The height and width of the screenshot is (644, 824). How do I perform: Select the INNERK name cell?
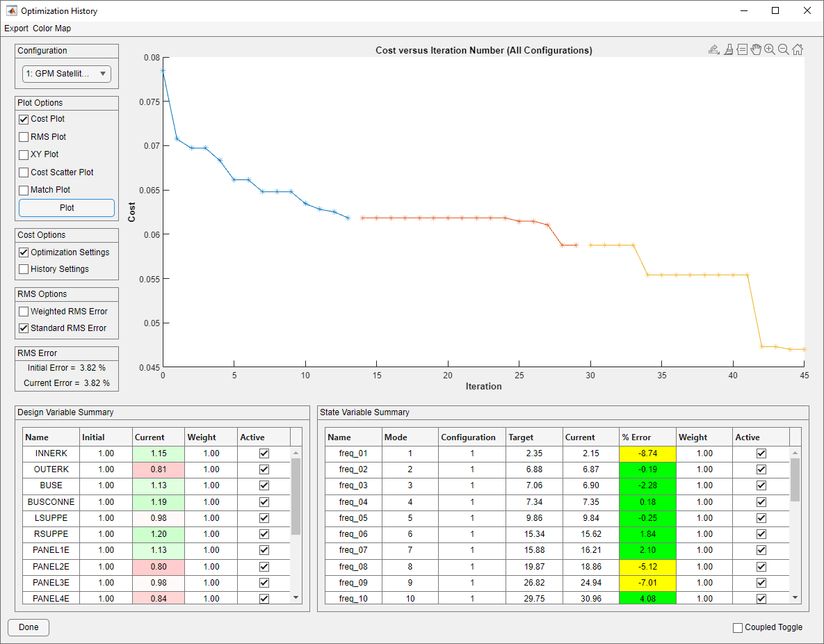pyautogui.click(x=51, y=453)
